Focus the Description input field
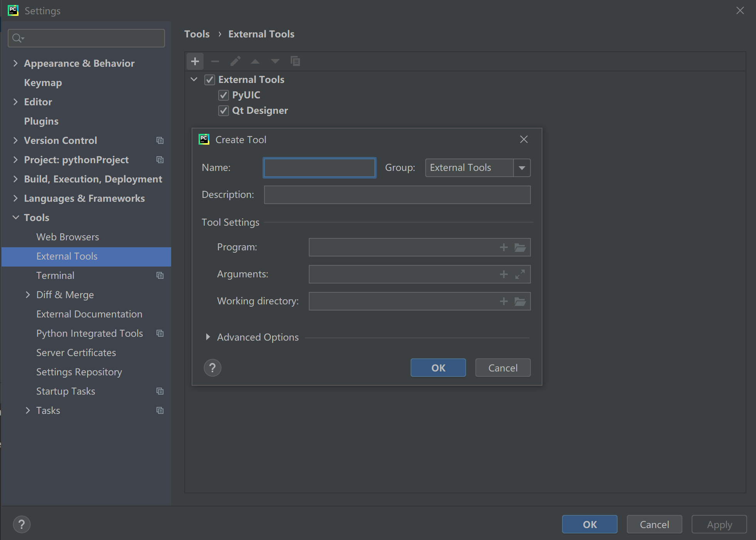 click(397, 195)
